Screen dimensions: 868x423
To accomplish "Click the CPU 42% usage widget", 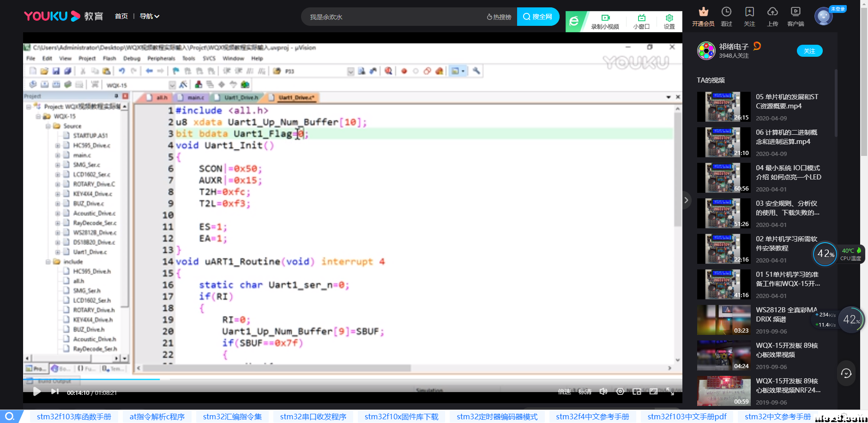I will (x=825, y=254).
